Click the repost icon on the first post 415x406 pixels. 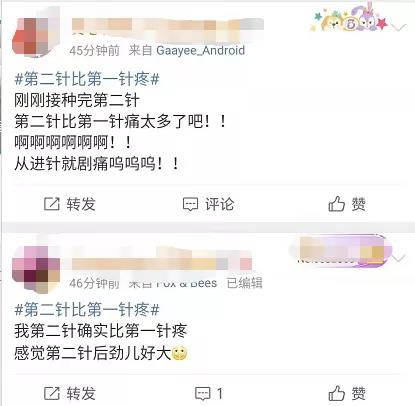[52, 204]
